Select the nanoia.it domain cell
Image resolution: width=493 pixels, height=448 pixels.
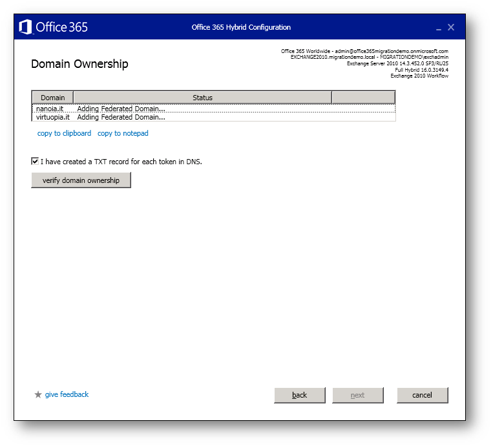click(x=50, y=109)
